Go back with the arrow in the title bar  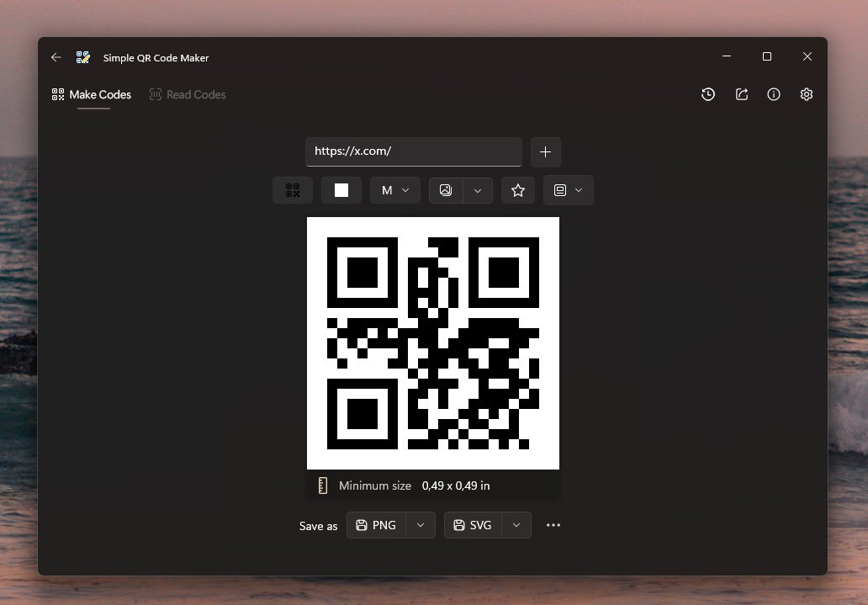click(56, 57)
